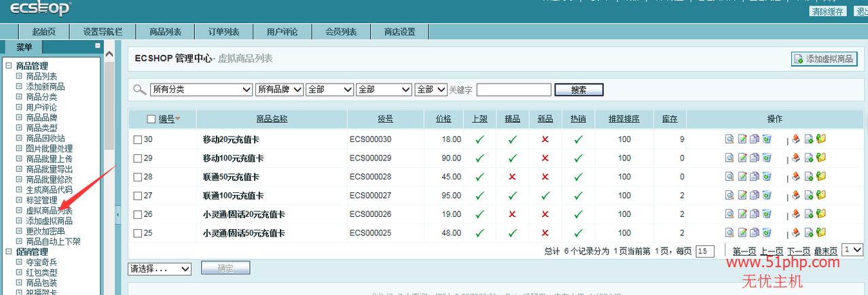868x295 pixels.
Task: Click the edit pencil icon for 移动20元充值卡
Action: 742,139
